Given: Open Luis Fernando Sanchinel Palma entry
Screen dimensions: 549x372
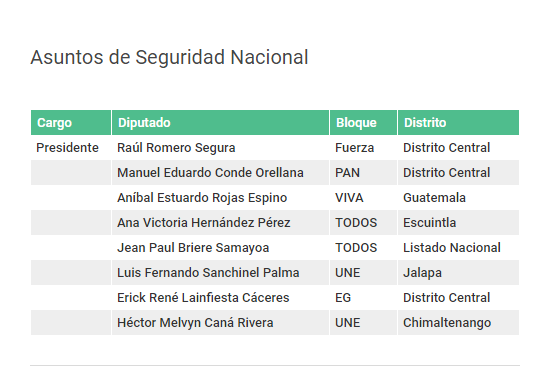Looking at the screenshot, I should tap(208, 273).
